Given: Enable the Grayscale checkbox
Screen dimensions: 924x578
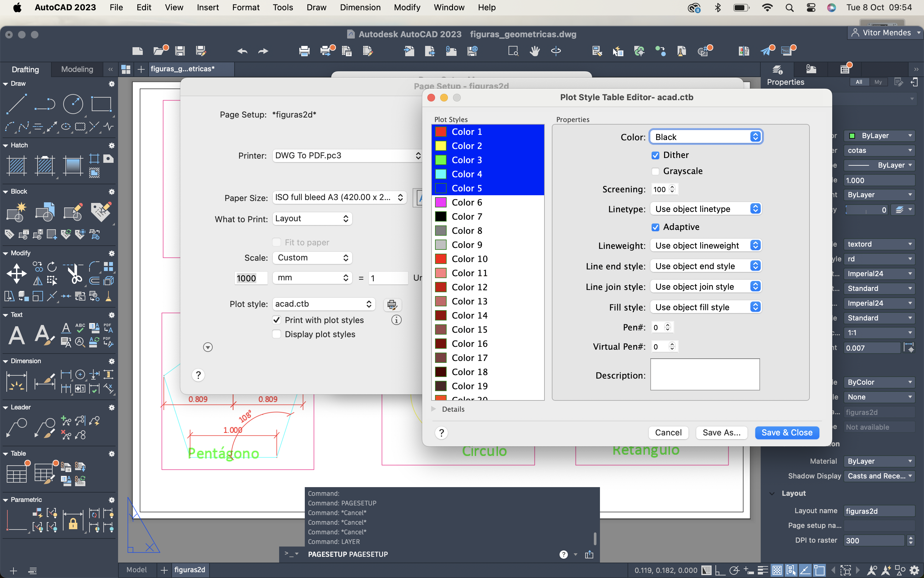Looking at the screenshot, I should (655, 171).
